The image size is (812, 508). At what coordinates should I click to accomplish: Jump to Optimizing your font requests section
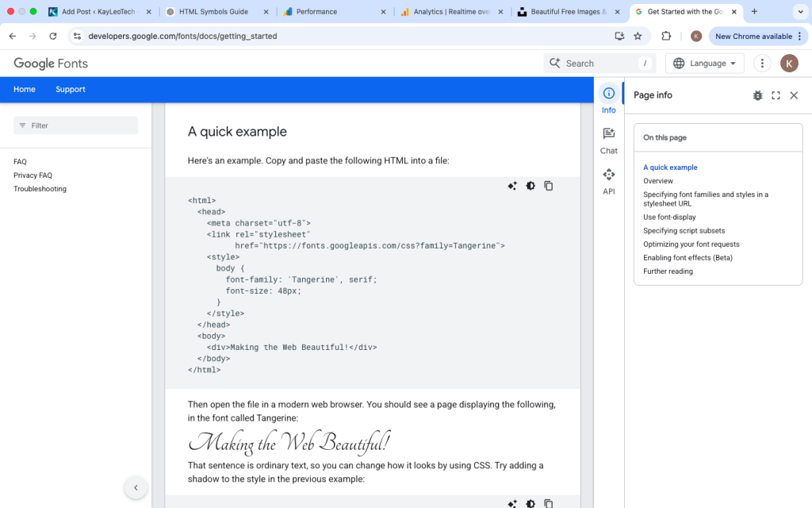[x=691, y=244]
